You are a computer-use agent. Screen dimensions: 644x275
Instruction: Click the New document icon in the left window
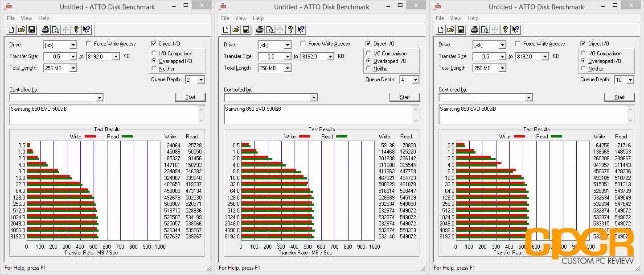[x=11, y=29]
